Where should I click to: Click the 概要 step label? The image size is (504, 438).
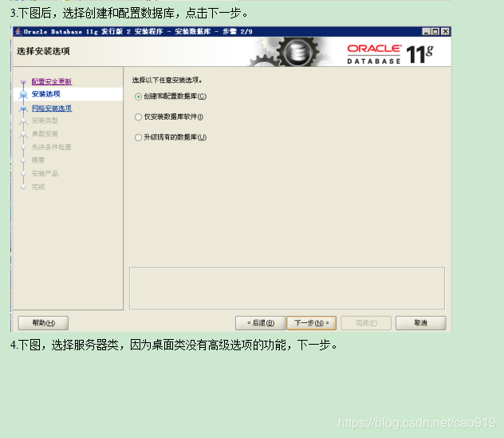(x=38, y=160)
